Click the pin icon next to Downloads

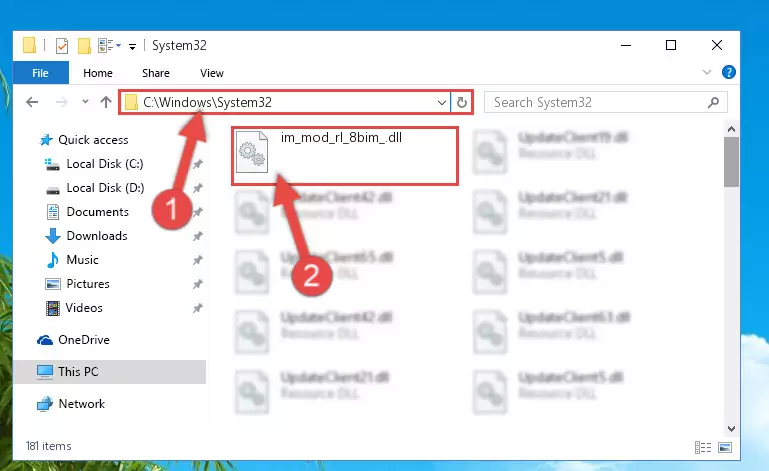point(198,236)
